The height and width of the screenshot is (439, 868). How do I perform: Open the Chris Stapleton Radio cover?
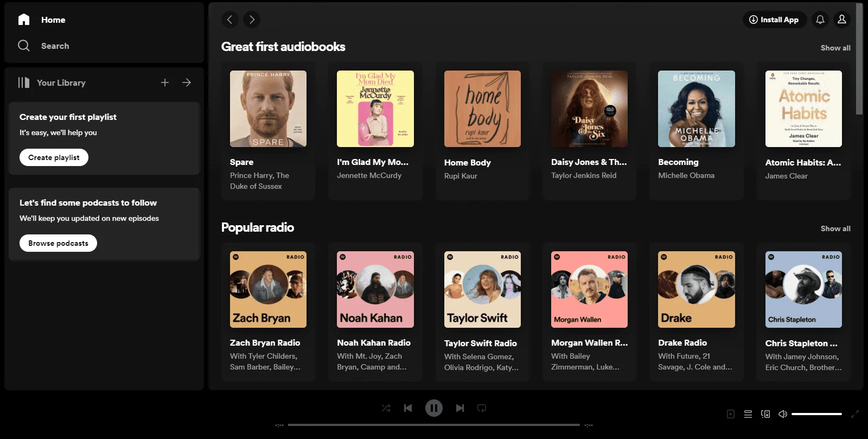(x=803, y=289)
